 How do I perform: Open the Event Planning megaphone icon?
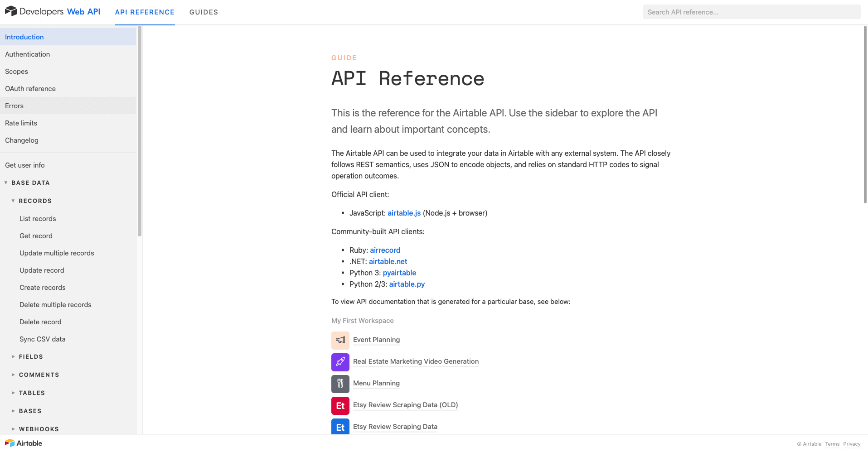[x=340, y=340]
